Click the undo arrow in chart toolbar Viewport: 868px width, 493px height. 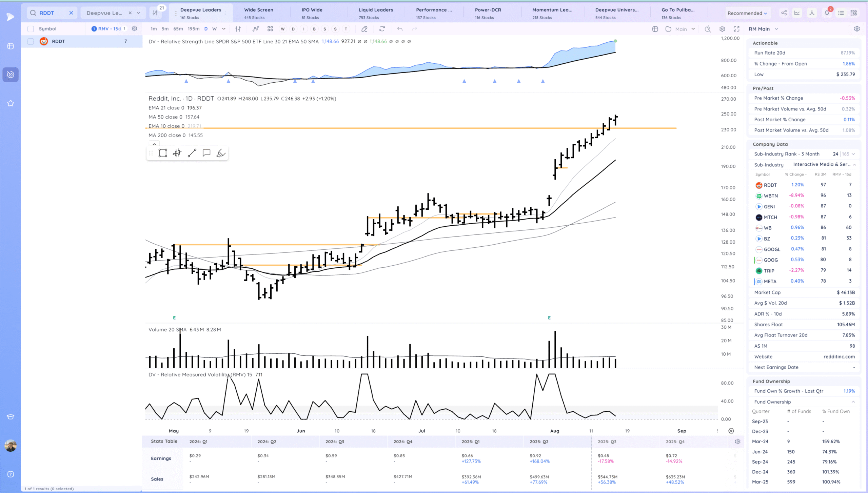400,29
